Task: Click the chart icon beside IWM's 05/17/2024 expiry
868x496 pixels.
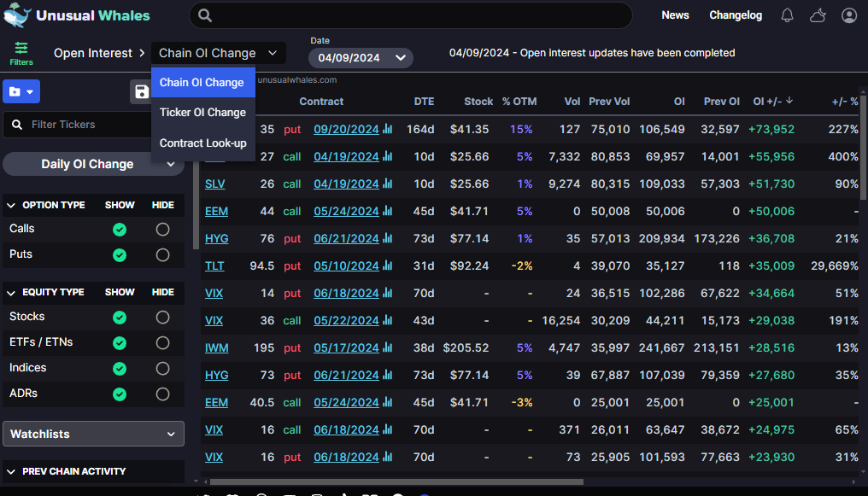Action: [388, 347]
